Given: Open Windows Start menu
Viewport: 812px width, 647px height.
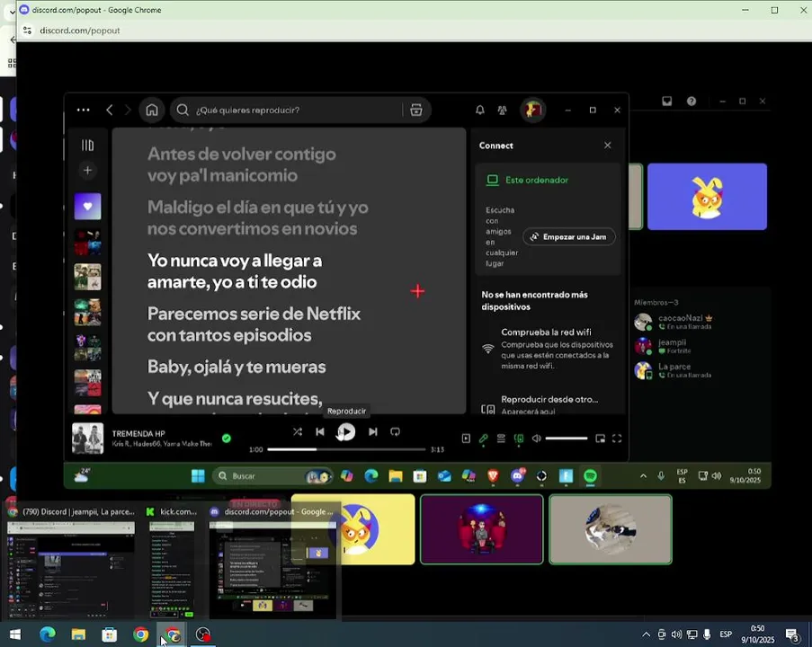Looking at the screenshot, I should (x=15, y=634).
